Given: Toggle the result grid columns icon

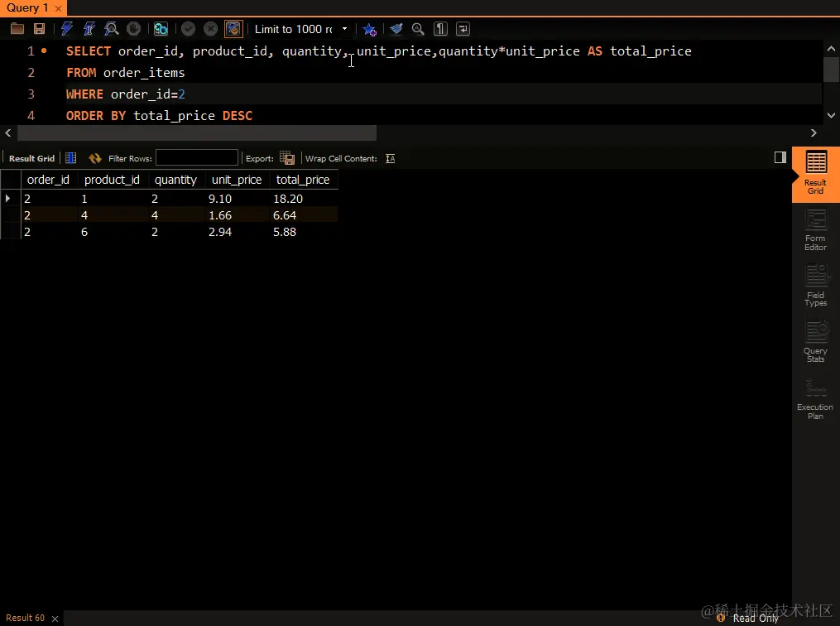Looking at the screenshot, I should (x=70, y=158).
